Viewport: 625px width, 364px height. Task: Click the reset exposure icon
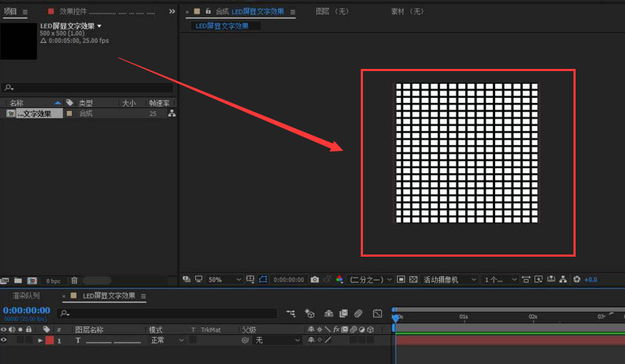(577, 279)
